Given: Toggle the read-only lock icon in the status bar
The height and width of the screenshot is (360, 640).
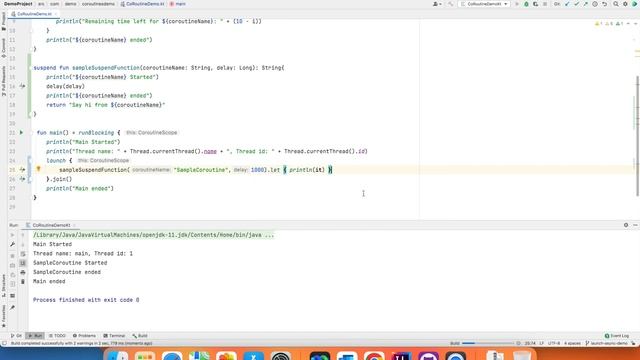Looking at the screenshot, I should click(634, 343).
